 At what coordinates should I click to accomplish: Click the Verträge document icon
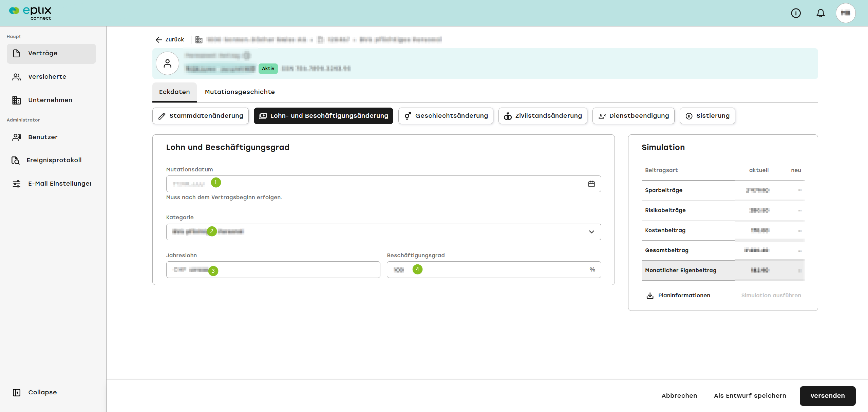click(x=16, y=53)
